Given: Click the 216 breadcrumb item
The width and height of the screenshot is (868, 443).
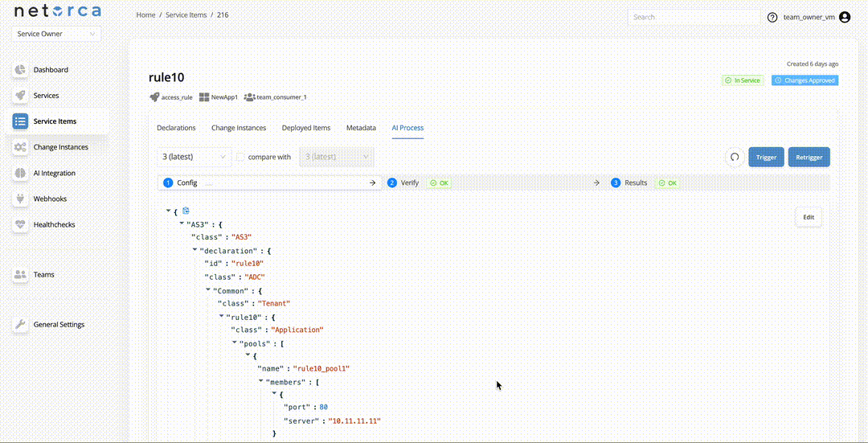Looking at the screenshot, I should (x=223, y=15).
